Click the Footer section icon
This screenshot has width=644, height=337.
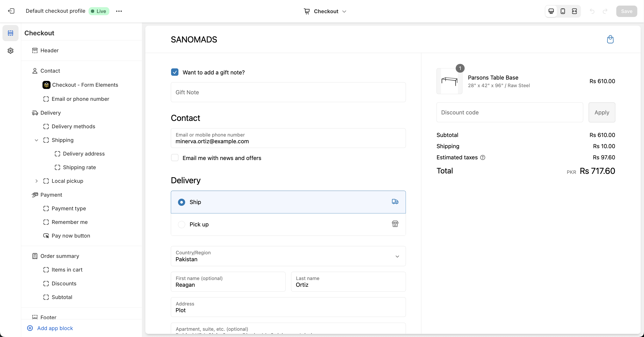point(35,317)
